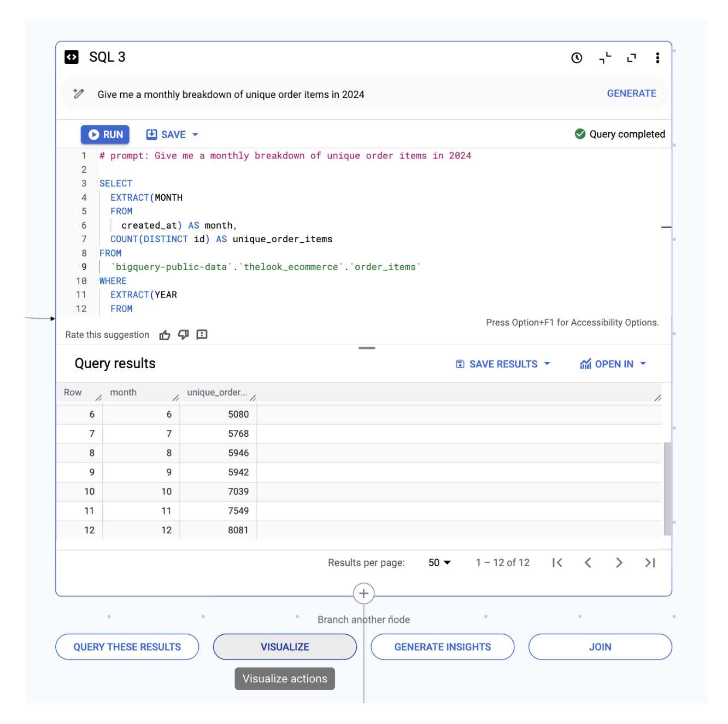Expand SQL 3 node to fullscreen

(631, 58)
